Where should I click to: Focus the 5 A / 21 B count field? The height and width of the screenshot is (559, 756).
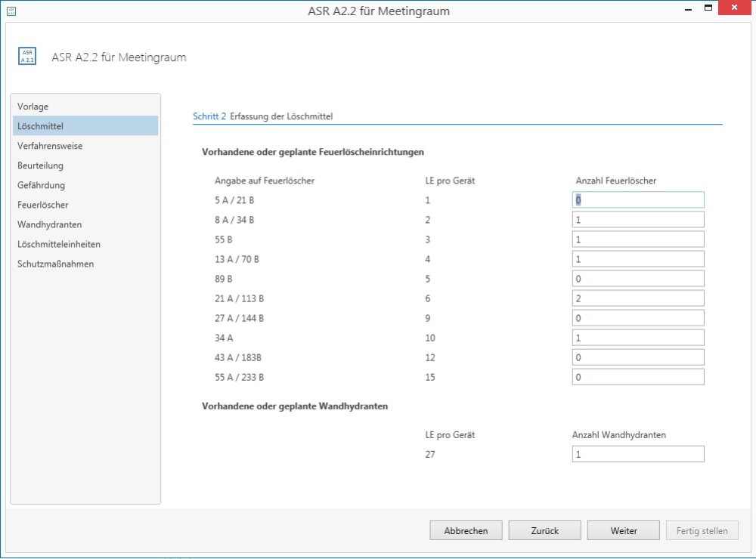coord(637,200)
